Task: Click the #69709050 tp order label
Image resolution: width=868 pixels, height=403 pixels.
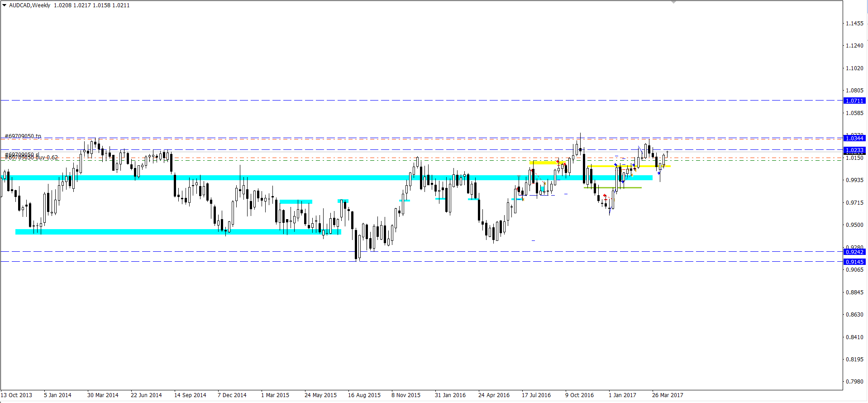Action: click(x=23, y=136)
